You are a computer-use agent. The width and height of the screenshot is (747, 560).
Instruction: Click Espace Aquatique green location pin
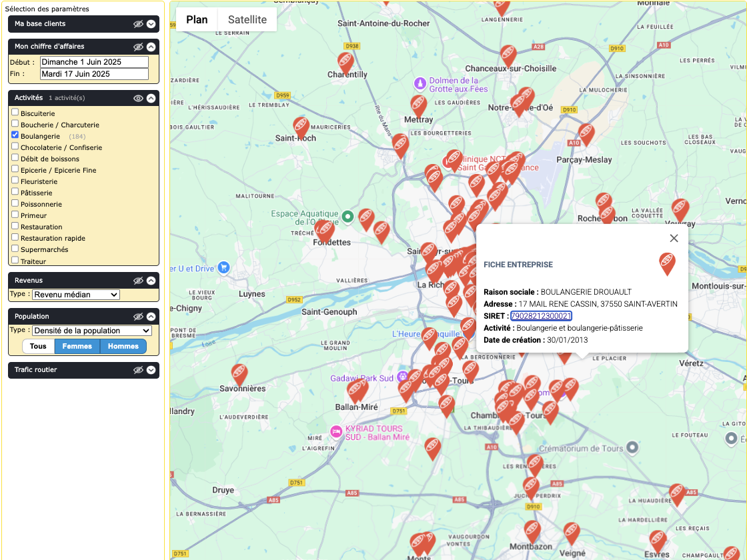347,217
